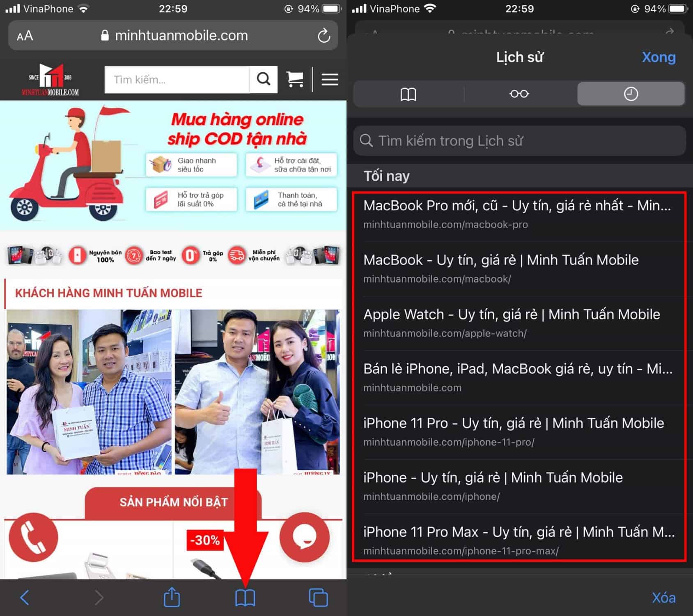The height and width of the screenshot is (616, 693).
Task: Focus the Tìm kiếm trong Lịch sử field
Action: tap(519, 141)
